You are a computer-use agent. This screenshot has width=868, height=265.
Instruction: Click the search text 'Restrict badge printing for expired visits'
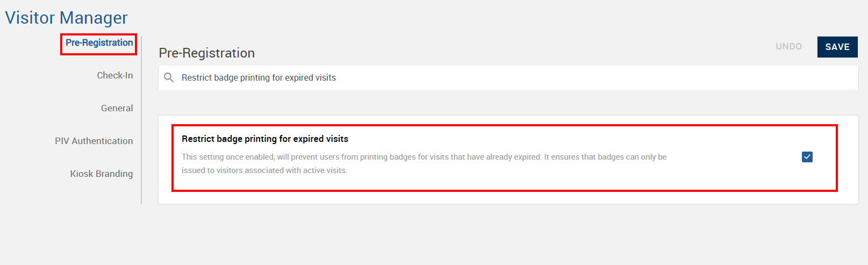point(259,77)
